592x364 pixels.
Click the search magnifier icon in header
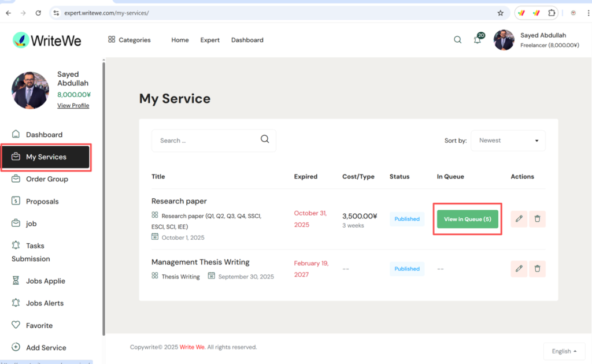pyautogui.click(x=457, y=40)
